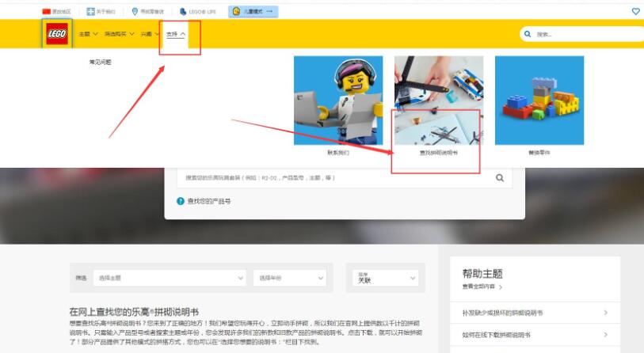The image size is (644, 353).
Task: Click the 帮助主题 help topics heading
Action: [x=482, y=274]
